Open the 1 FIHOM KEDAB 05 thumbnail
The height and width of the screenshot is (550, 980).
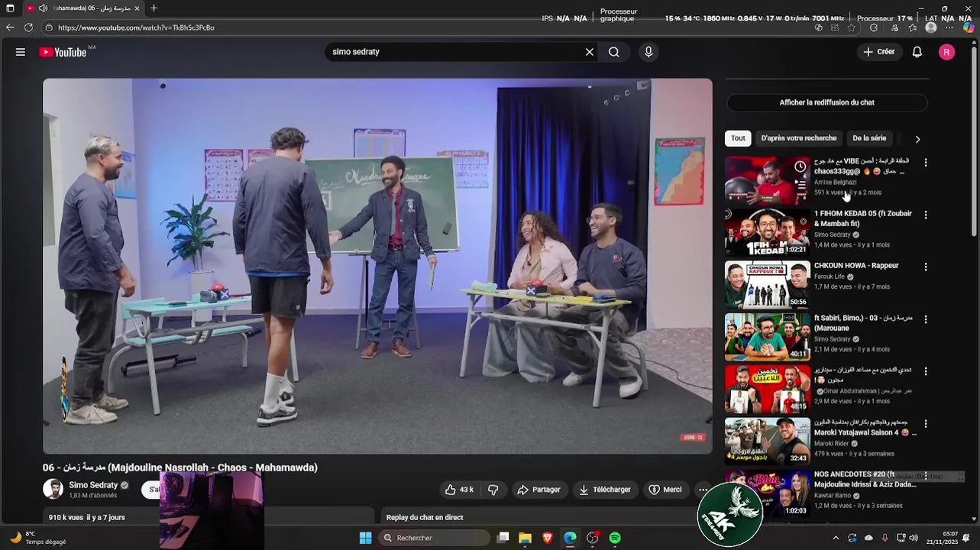coord(767,232)
